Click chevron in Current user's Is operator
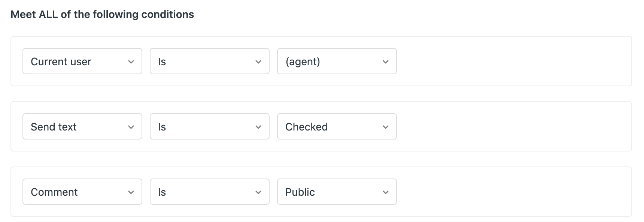 [x=258, y=62]
